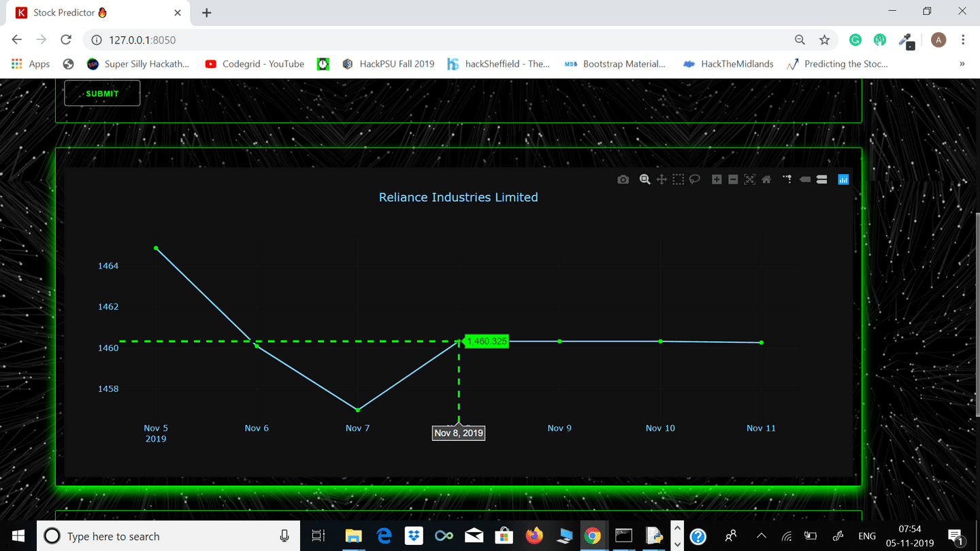
Task: Click the Nov 10 data point on chart
Action: pos(661,341)
